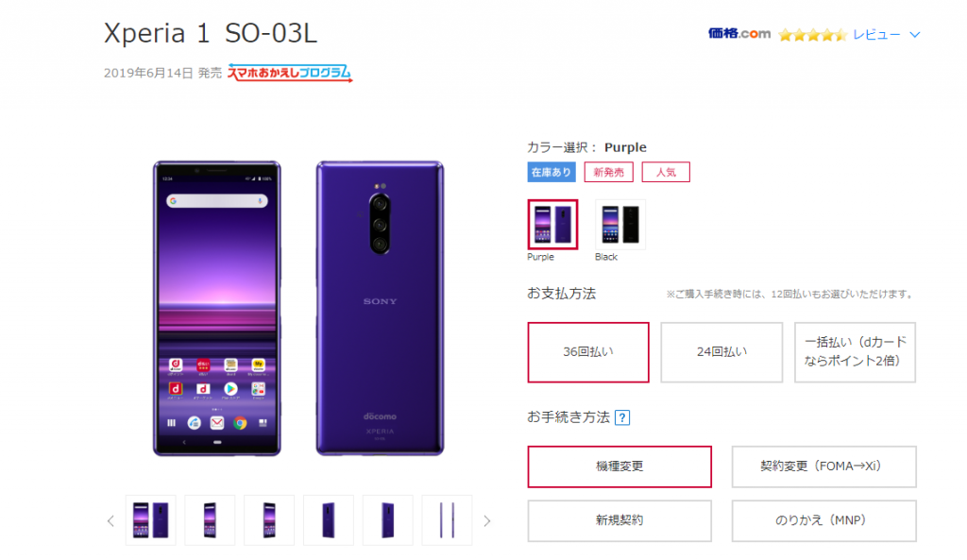Select the Black color swatch

coord(620,225)
